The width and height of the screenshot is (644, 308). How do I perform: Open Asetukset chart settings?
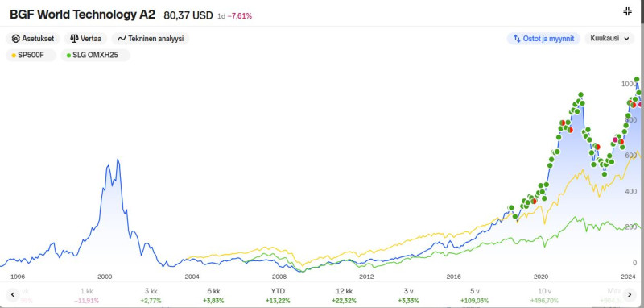[x=33, y=39]
